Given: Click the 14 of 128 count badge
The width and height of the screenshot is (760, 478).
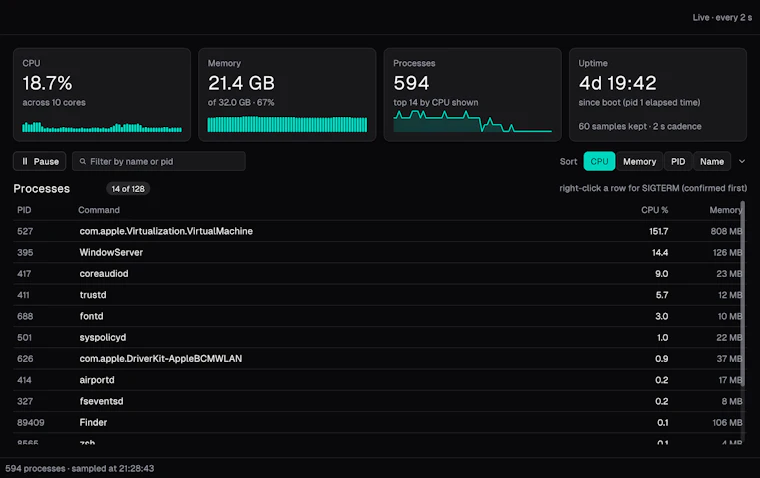Looking at the screenshot, I should [x=128, y=189].
